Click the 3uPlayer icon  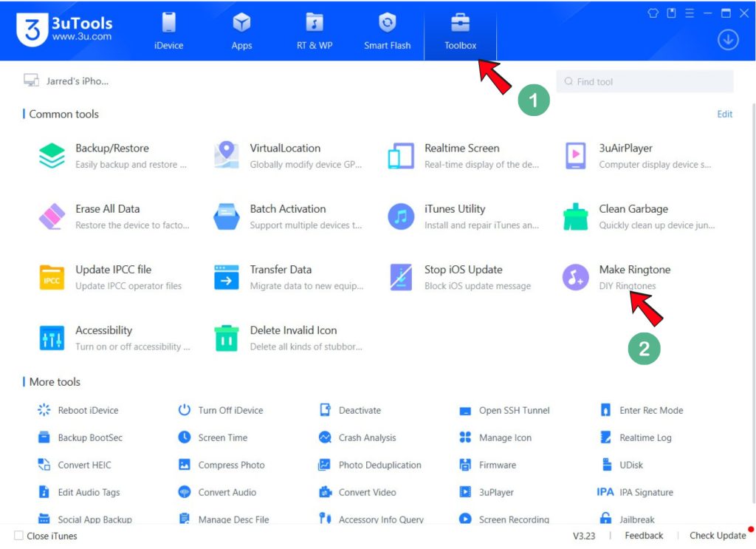click(465, 492)
